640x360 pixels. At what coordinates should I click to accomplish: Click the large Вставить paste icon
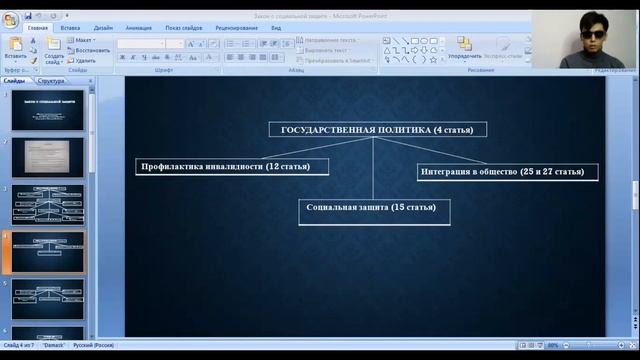(16, 44)
